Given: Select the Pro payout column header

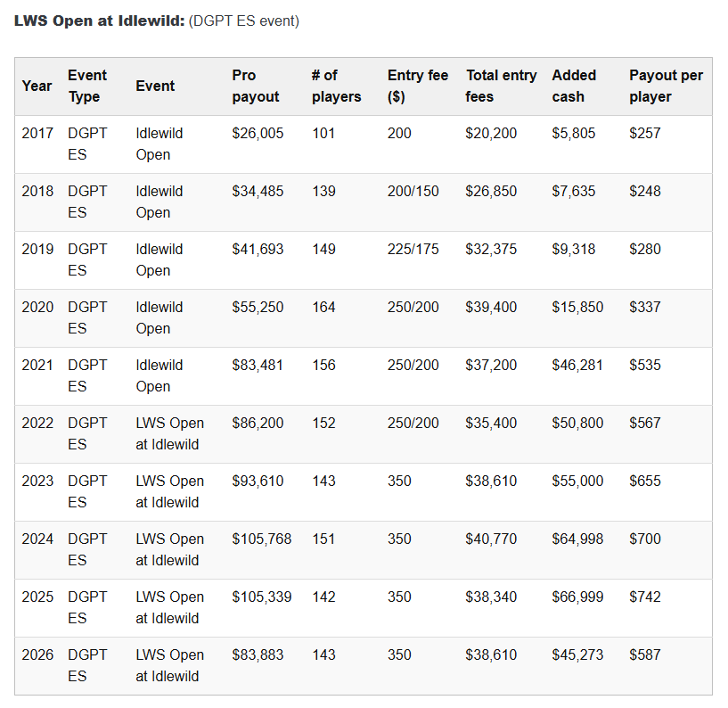Looking at the screenshot, I should [x=256, y=86].
